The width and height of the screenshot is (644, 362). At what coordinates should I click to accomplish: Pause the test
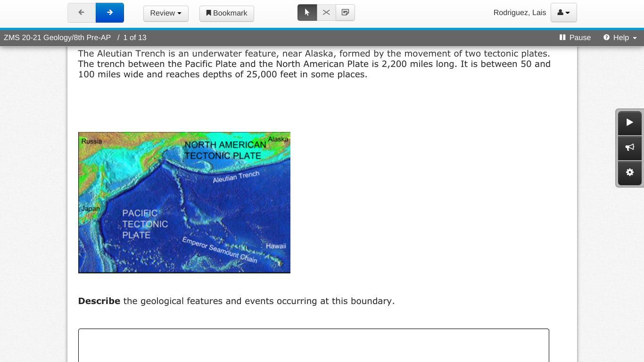pos(575,38)
